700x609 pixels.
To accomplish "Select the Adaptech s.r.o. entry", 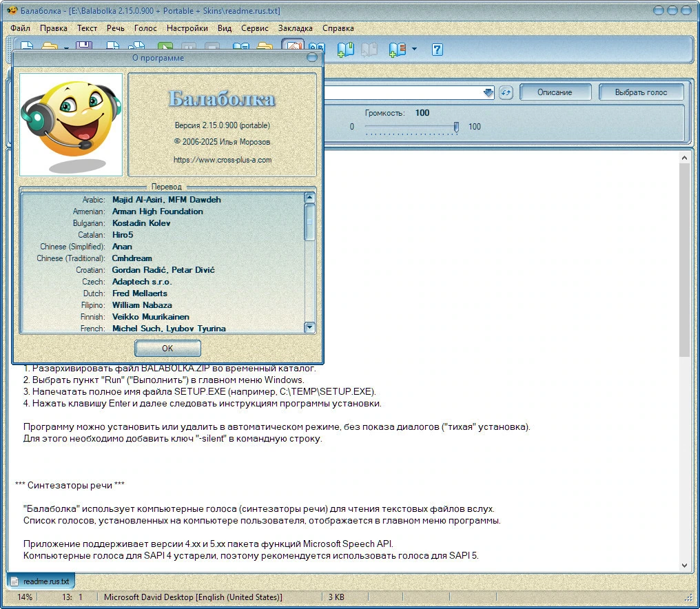I will click(142, 281).
